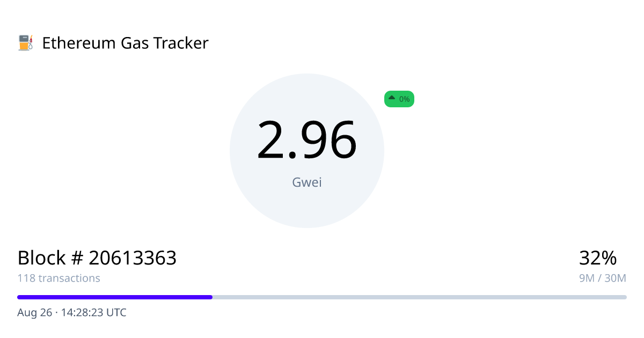Click the Gwei unit label

pyautogui.click(x=307, y=182)
